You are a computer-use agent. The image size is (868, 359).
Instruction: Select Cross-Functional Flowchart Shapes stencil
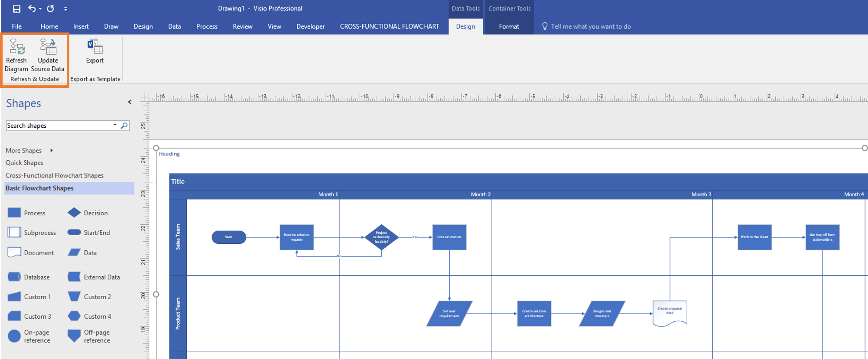click(x=55, y=175)
